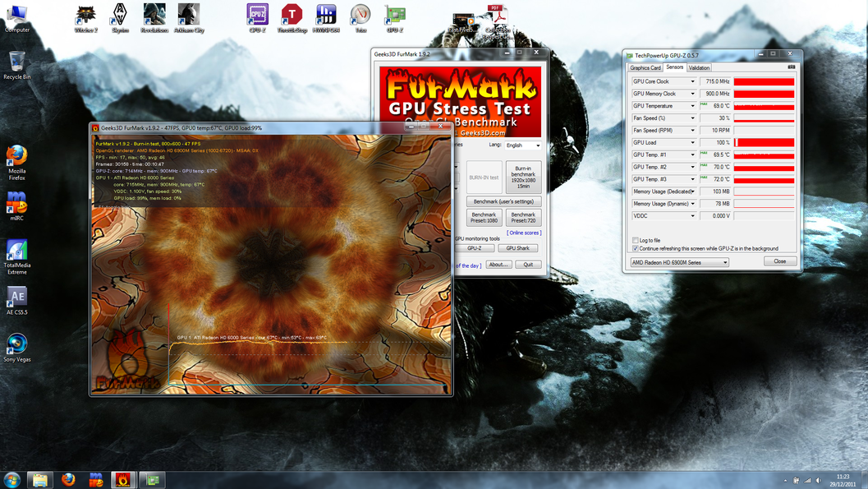
Task: Open the Mozilla Firefox desktop icon
Action: (17, 163)
